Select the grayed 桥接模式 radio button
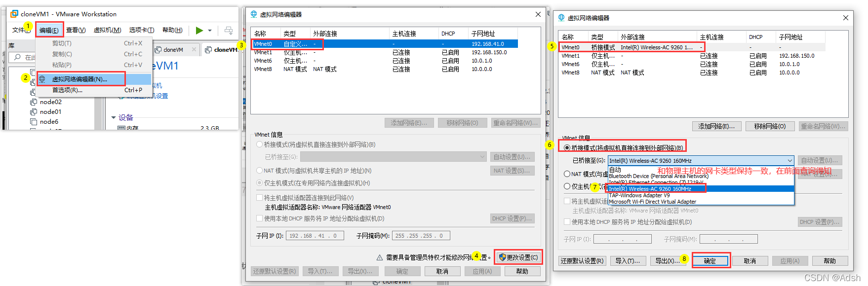 [260, 144]
